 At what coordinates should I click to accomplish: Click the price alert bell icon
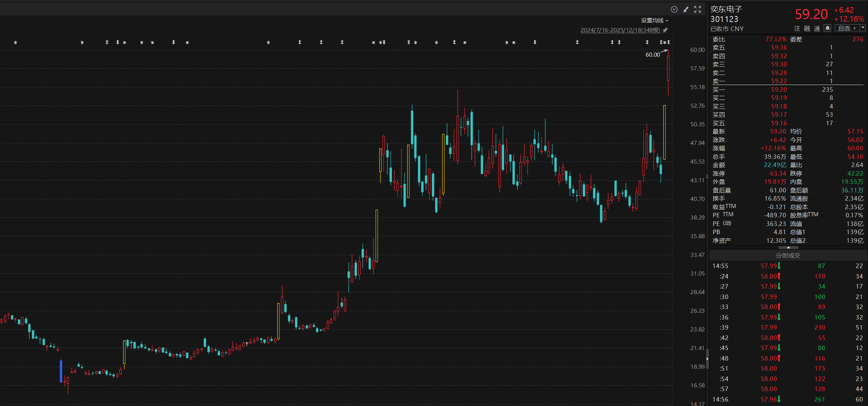pos(827,28)
